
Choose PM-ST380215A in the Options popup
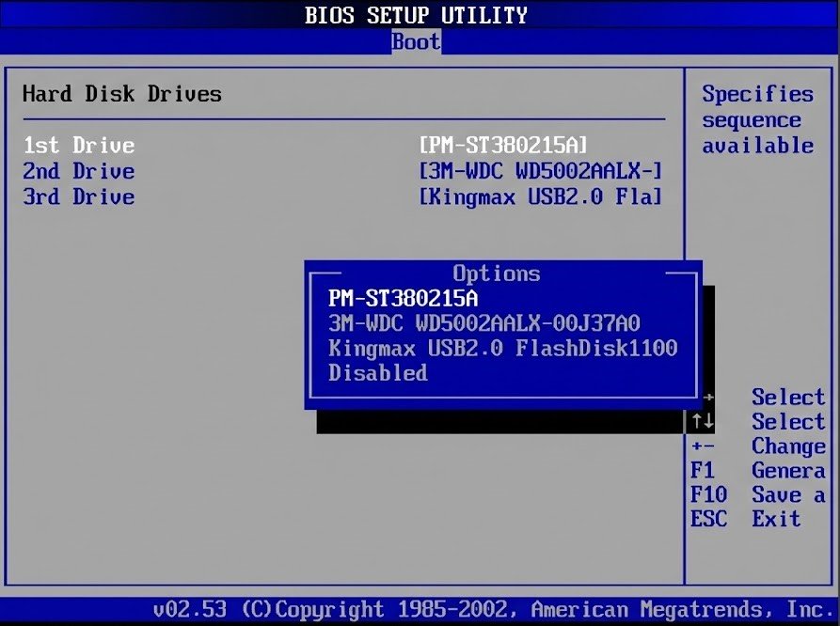404,298
